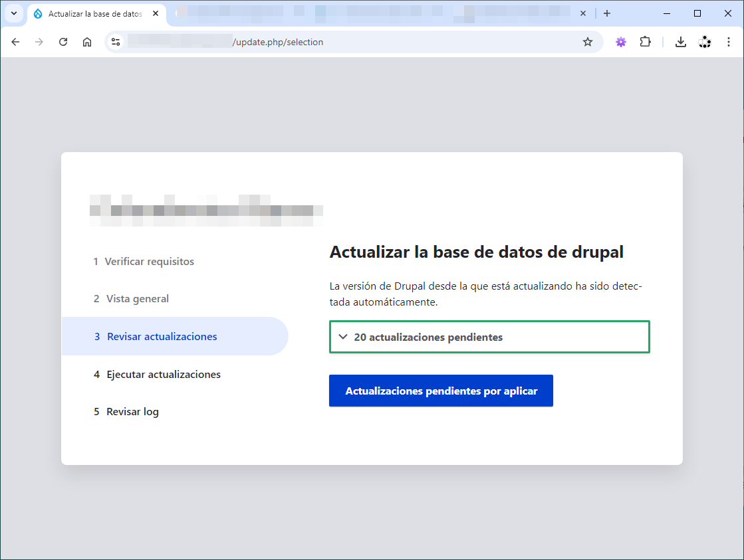Go back to the previous page

[15, 42]
